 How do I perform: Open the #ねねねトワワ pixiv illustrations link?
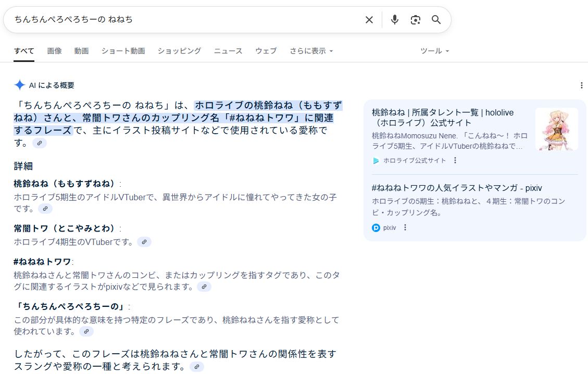tap(457, 188)
